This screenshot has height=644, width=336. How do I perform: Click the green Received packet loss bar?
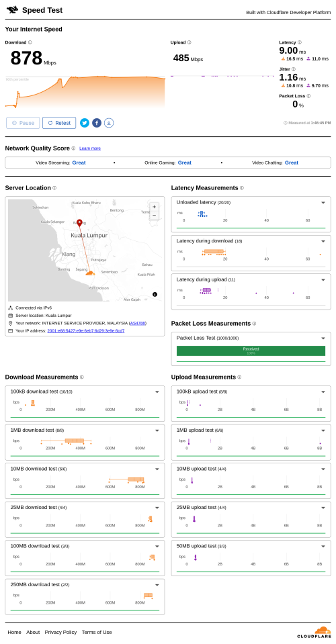[x=251, y=351]
